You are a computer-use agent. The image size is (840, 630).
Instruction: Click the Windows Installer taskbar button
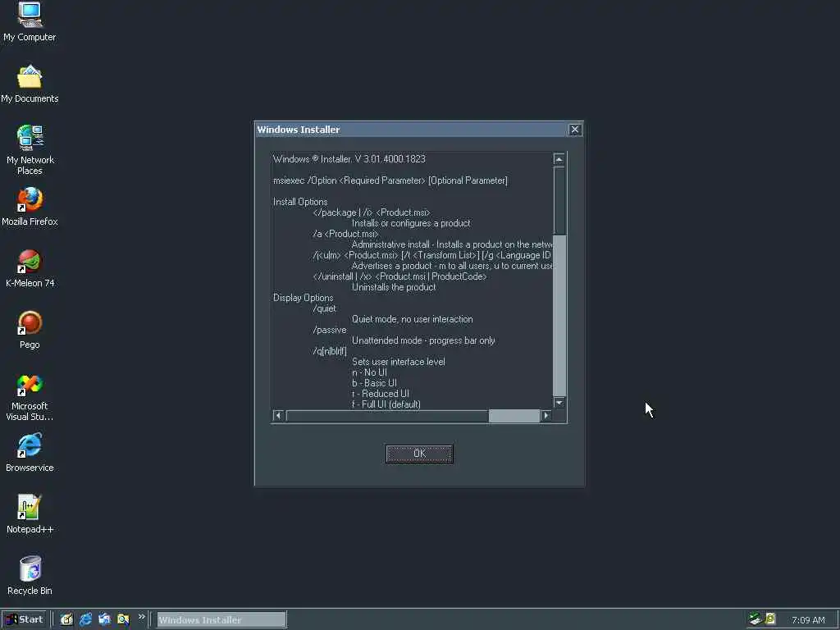pos(221,620)
